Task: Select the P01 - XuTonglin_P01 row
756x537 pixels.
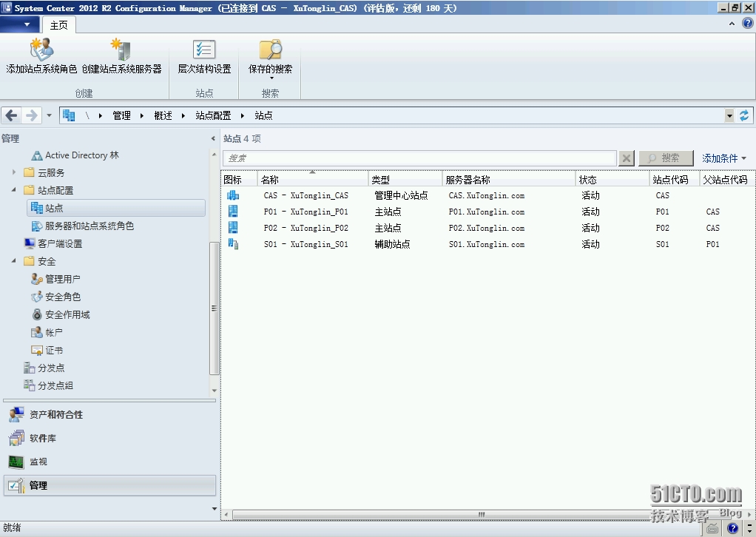Action: point(487,212)
